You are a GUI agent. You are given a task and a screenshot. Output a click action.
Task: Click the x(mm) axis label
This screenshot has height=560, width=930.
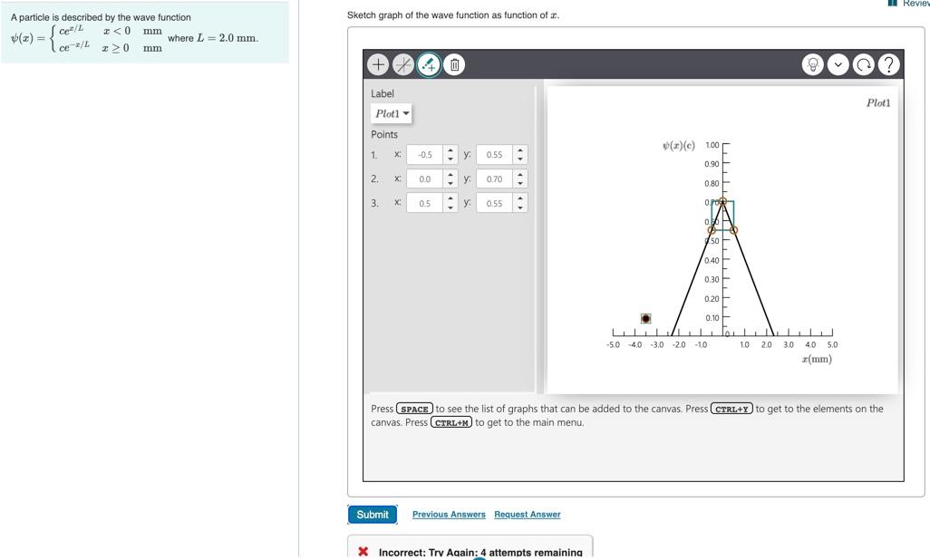point(817,359)
